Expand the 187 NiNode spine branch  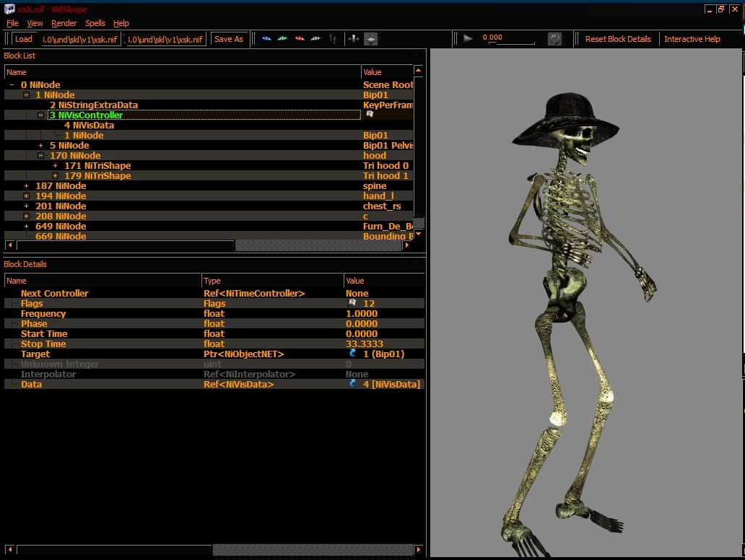(x=27, y=185)
